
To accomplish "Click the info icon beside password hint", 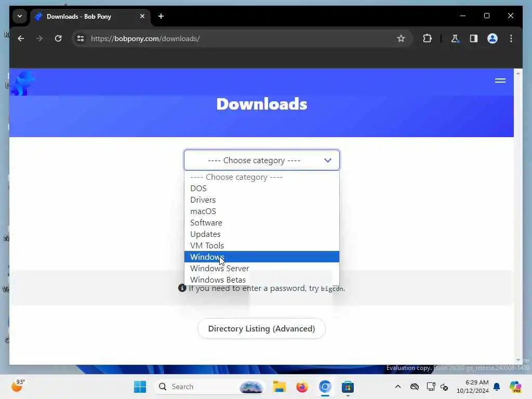I will [x=182, y=288].
